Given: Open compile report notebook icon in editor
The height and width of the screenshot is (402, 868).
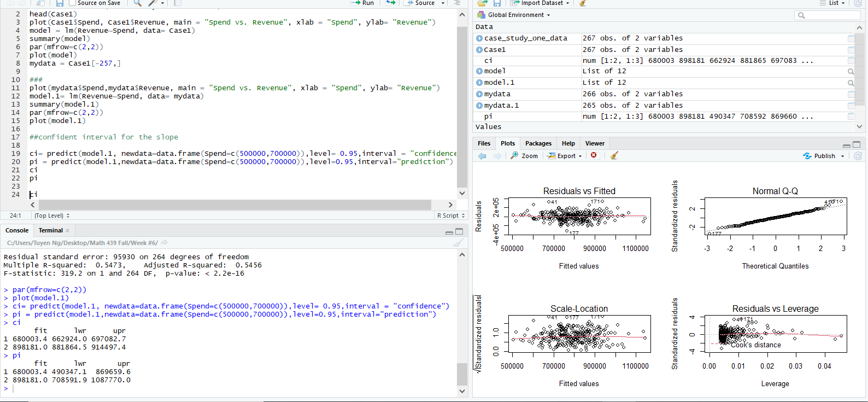Looking at the screenshot, I should point(178,3).
